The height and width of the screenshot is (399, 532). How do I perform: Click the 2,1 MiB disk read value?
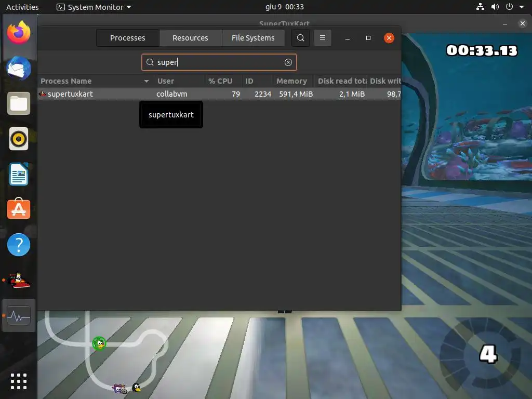point(352,94)
